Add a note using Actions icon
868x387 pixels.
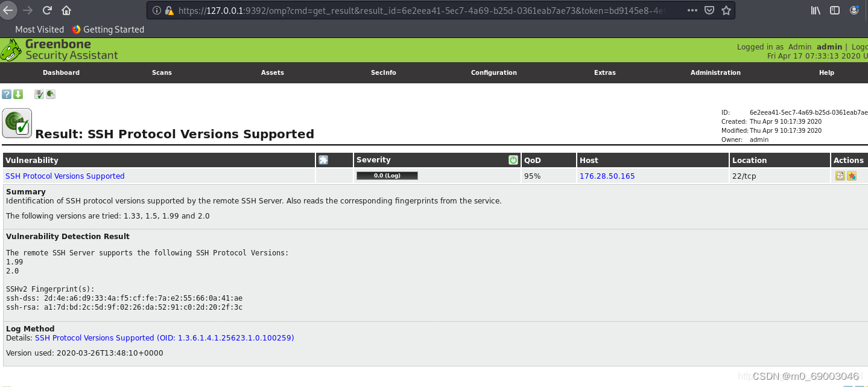pos(840,176)
